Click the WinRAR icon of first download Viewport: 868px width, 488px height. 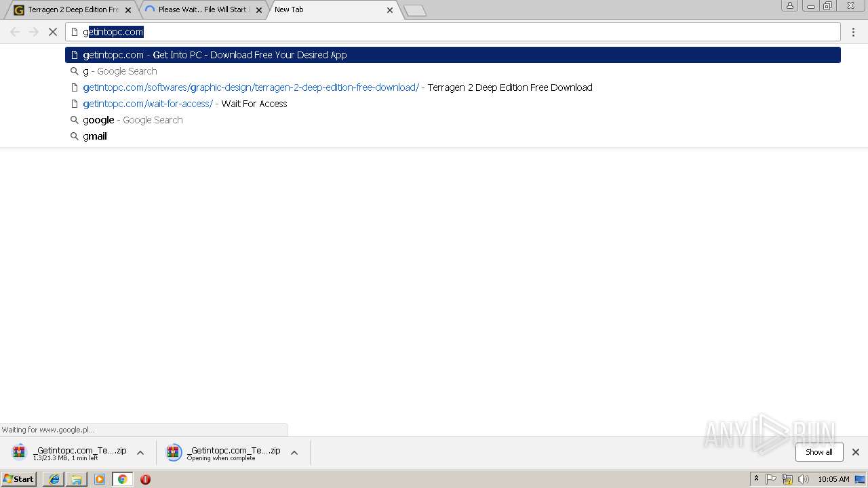[x=20, y=453]
